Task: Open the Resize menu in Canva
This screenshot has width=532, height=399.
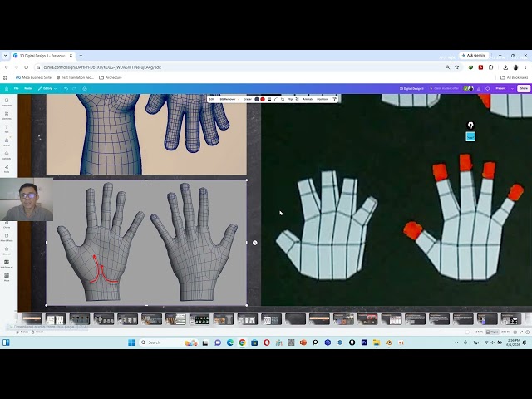Action: pos(28,89)
